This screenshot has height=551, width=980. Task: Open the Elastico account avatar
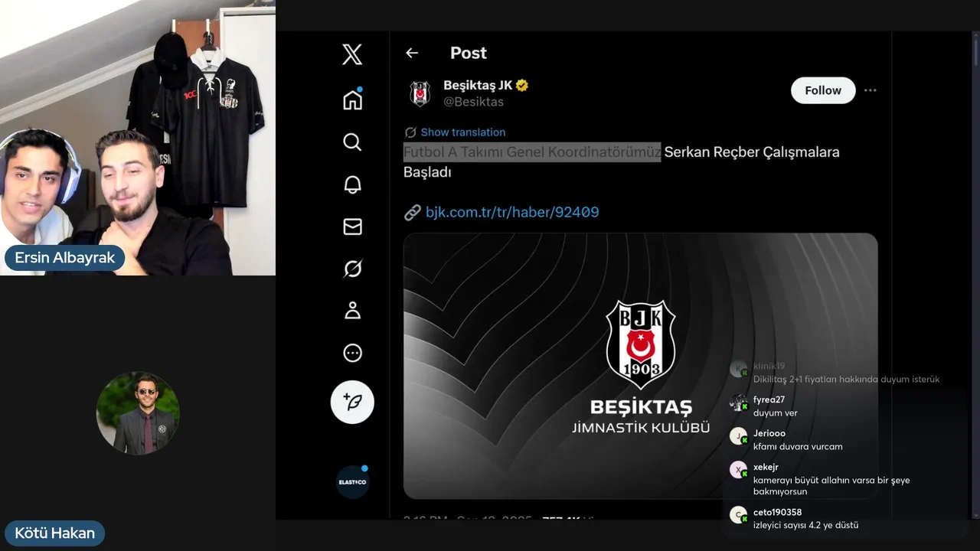click(x=352, y=482)
